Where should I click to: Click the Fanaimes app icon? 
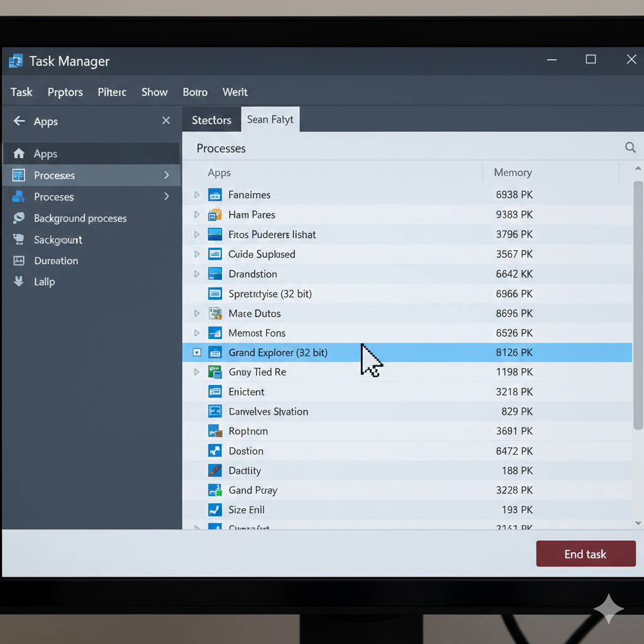pyautogui.click(x=215, y=195)
